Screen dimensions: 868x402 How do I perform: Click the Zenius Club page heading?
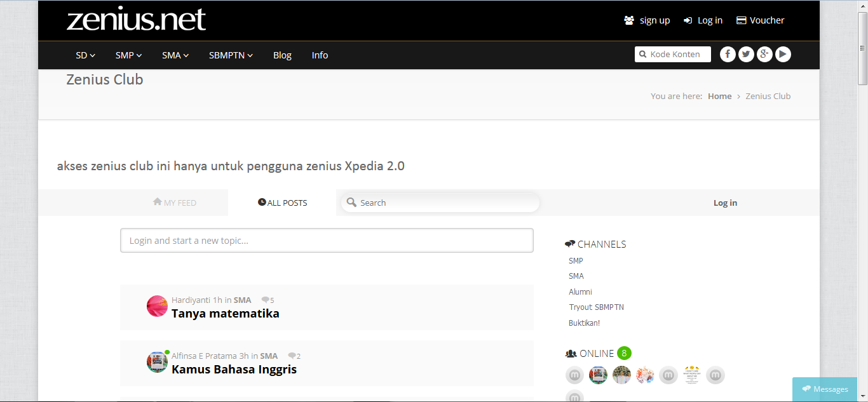point(105,79)
